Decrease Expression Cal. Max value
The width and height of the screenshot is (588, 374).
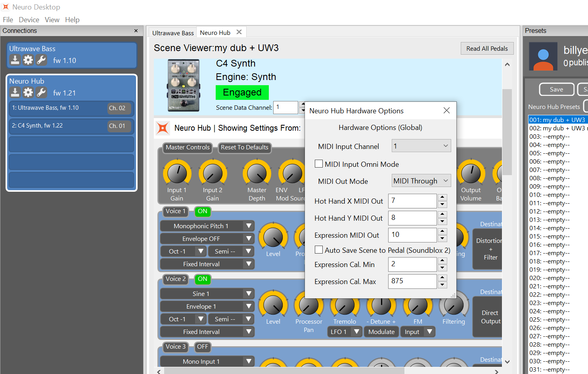coord(442,285)
